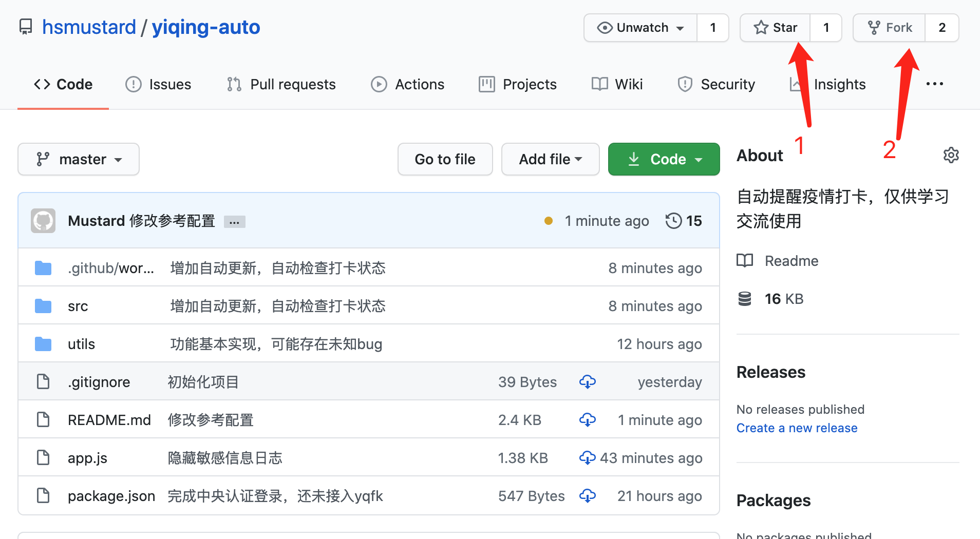The width and height of the screenshot is (980, 539).
Task: Fork the yiqing-auto repository
Action: click(889, 28)
